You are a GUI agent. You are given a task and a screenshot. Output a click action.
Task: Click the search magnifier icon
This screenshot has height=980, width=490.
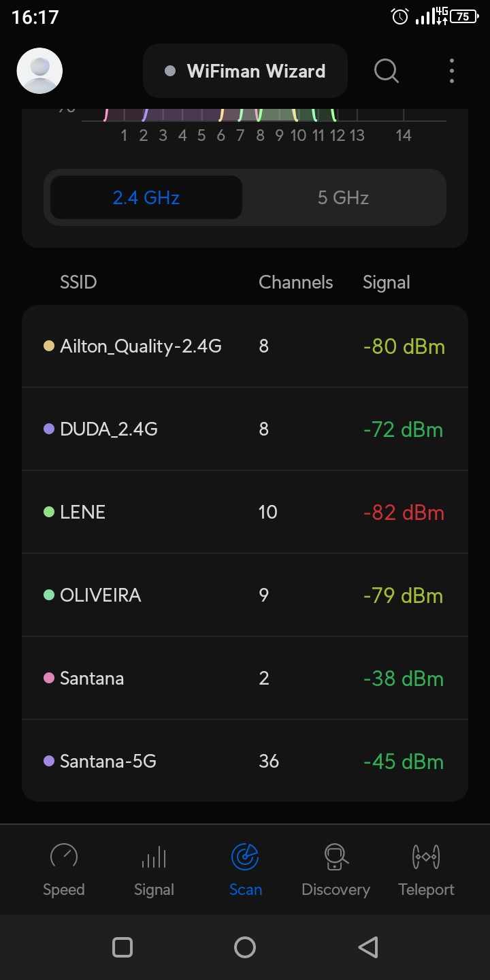(387, 71)
